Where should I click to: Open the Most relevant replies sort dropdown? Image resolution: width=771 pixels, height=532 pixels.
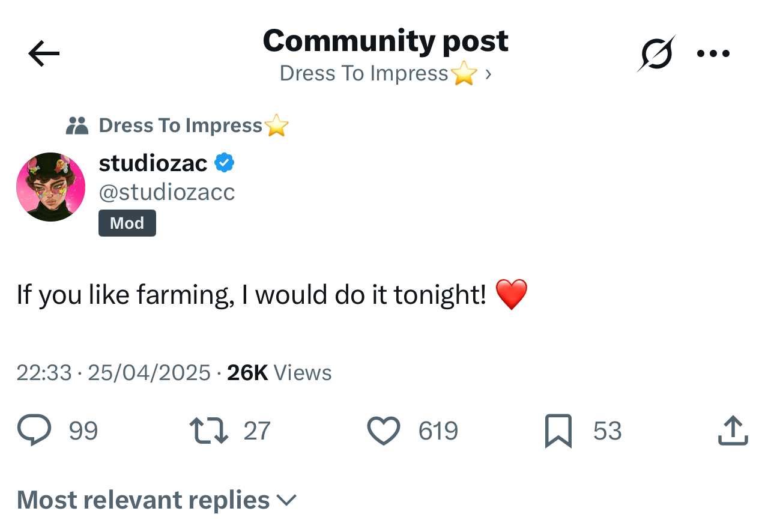point(142,499)
